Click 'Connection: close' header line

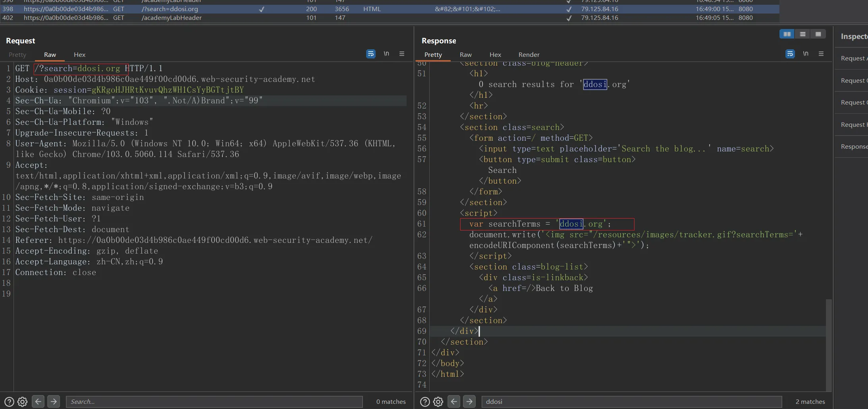pyautogui.click(x=56, y=272)
